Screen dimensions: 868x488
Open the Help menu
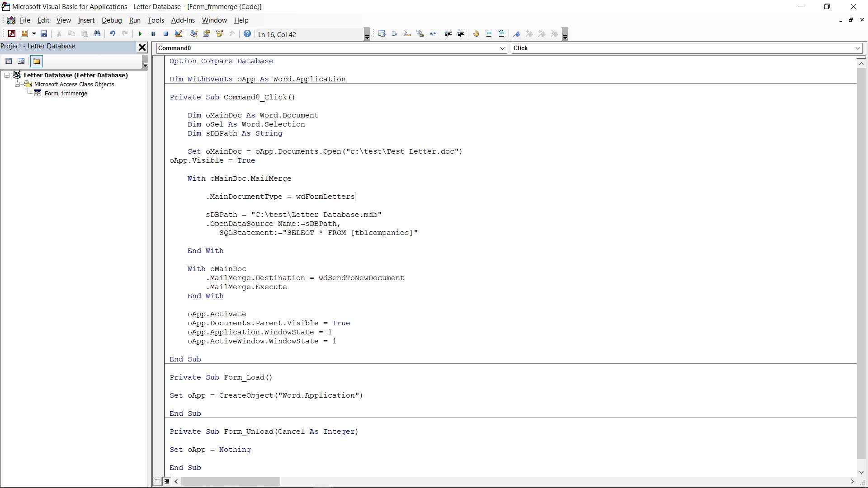(241, 20)
